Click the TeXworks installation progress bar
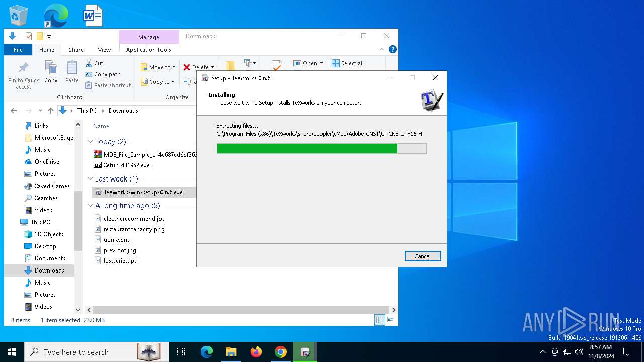This screenshot has height=362, width=644. (x=321, y=148)
